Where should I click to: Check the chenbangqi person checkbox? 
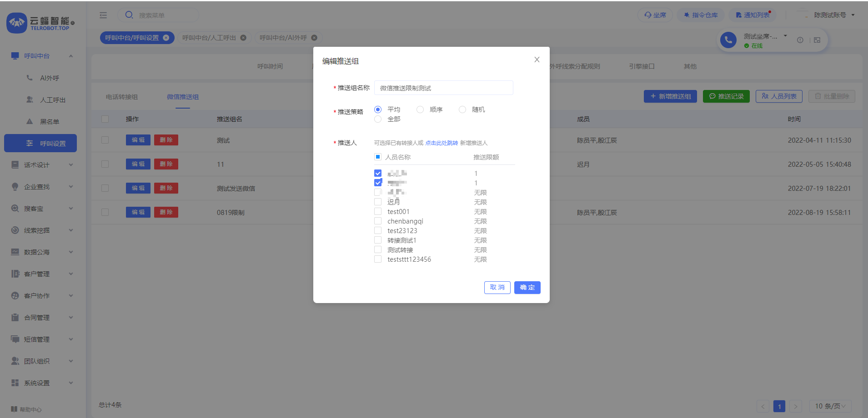[378, 221]
